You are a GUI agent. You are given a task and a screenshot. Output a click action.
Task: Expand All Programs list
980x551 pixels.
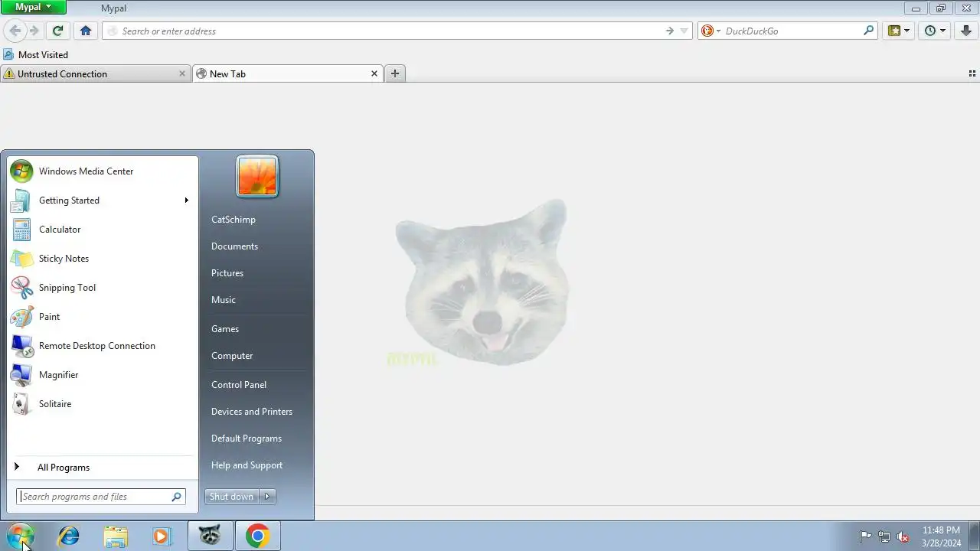[x=103, y=468]
